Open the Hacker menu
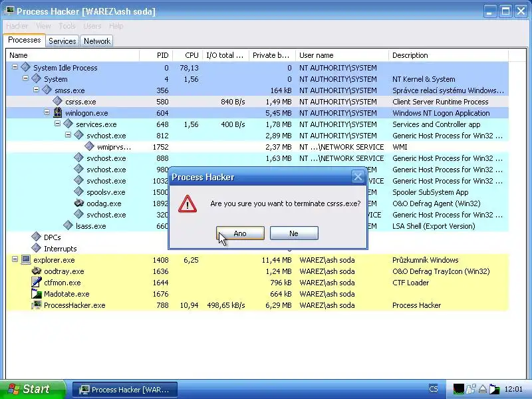The height and width of the screenshot is (399, 532). (x=17, y=26)
